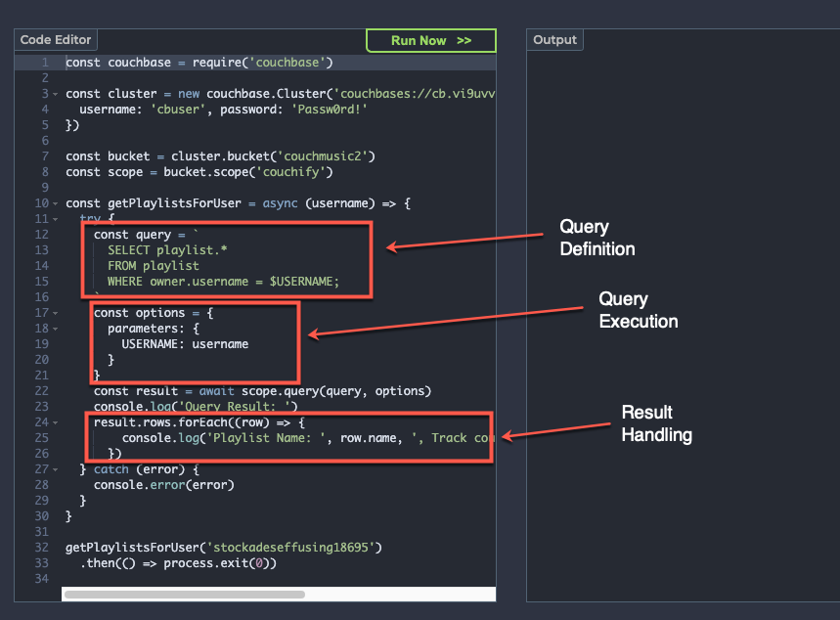Click the 'USERNAME: username' parameter line
This screenshot has height=620, width=840.
pos(185,344)
